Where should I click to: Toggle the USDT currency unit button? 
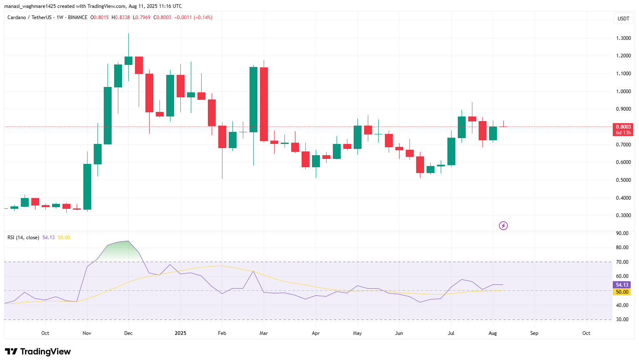tap(623, 18)
